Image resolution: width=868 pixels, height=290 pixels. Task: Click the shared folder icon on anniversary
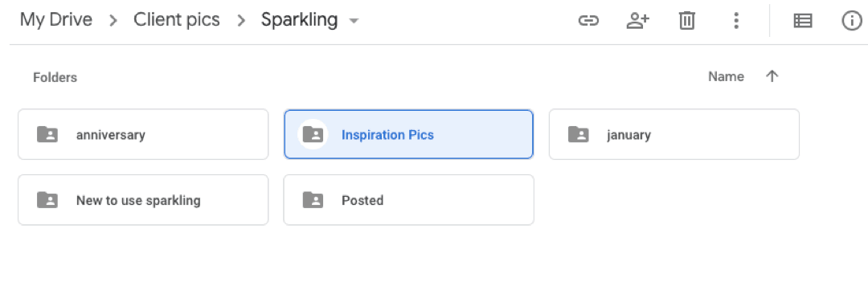(47, 134)
